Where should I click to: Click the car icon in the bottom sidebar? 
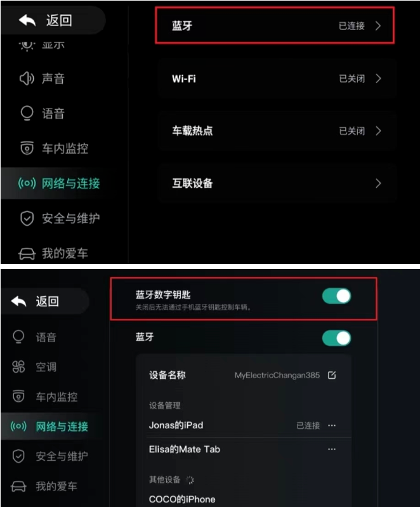coord(18,486)
